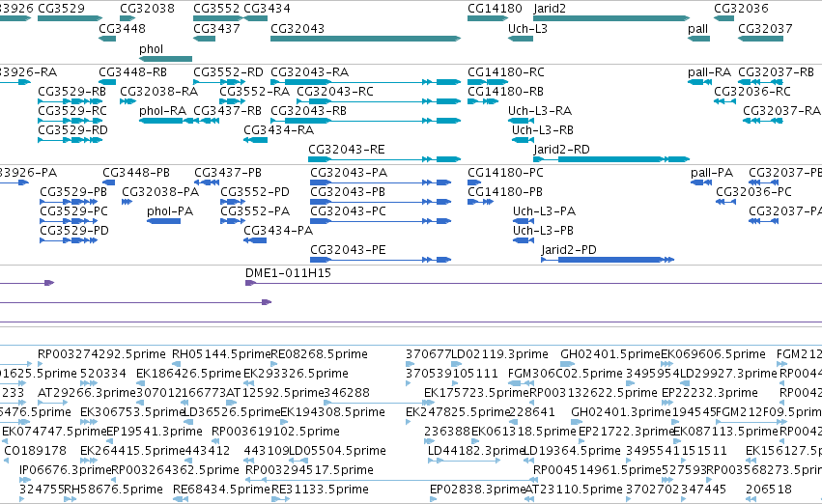The height and width of the screenshot is (504, 822).
Task: Open protein CG32036-PC
Action: tap(753, 192)
